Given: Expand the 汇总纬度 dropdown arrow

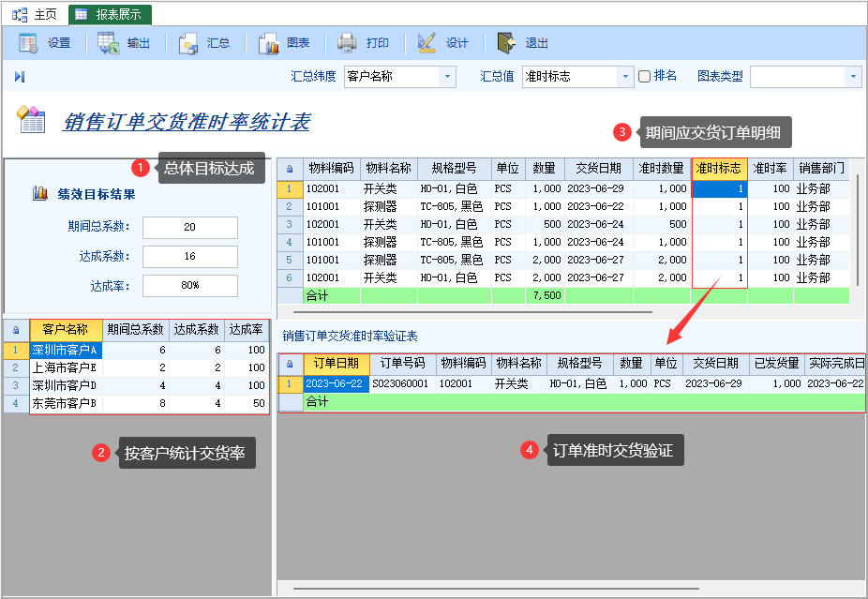Looking at the screenshot, I should [x=447, y=76].
